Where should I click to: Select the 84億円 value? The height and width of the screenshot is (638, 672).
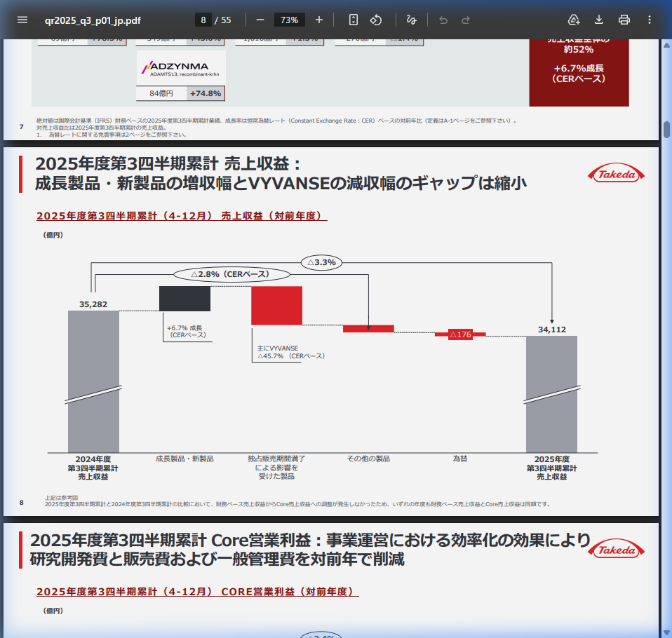tap(161, 93)
